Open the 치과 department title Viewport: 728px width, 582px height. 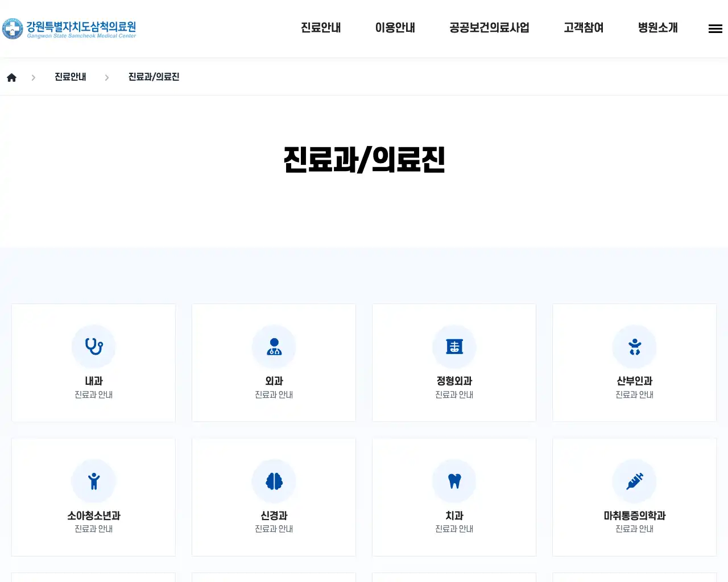[x=454, y=516]
